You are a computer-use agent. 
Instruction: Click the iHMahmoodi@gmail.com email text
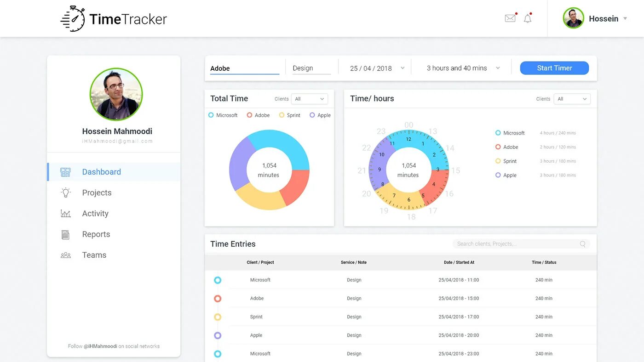tap(117, 141)
